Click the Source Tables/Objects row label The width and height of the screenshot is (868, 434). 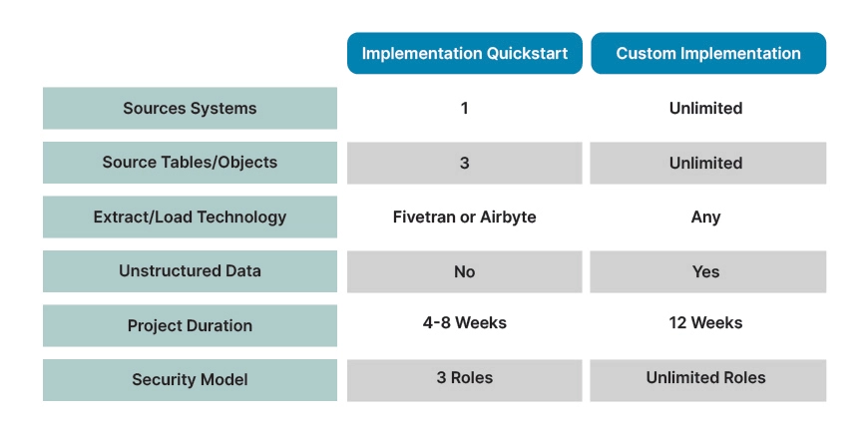click(x=190, y=163)
